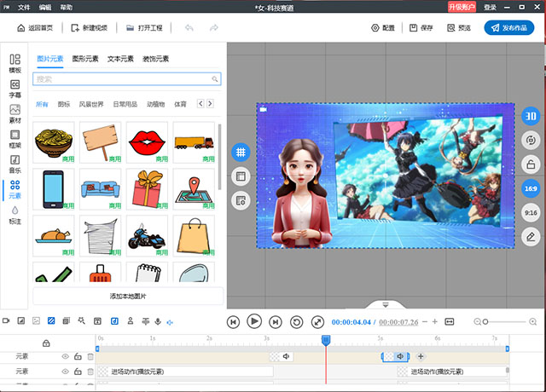Toggle the canvas grid button

coord(241,151)
